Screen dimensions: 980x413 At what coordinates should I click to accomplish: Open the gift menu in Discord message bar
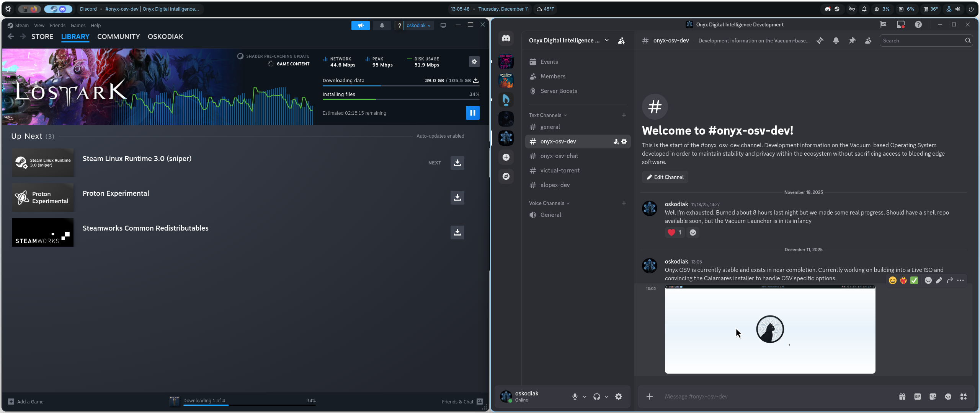tap(902, 397)
